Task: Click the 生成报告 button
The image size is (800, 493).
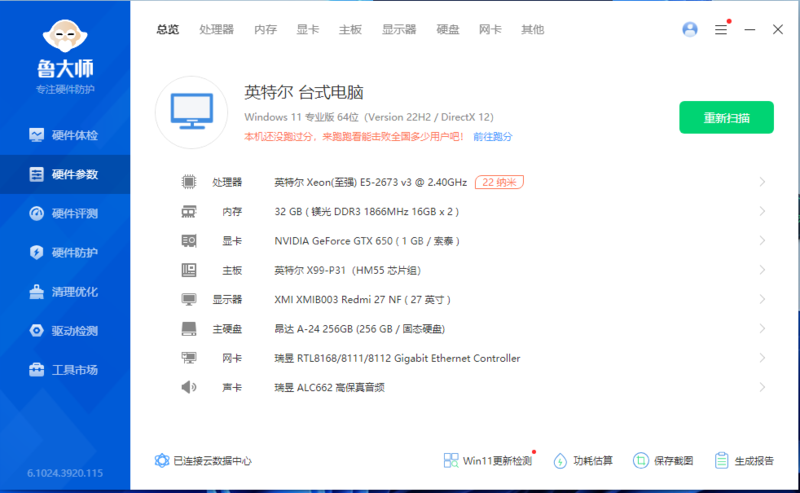Action: click(x=745, y=461)
